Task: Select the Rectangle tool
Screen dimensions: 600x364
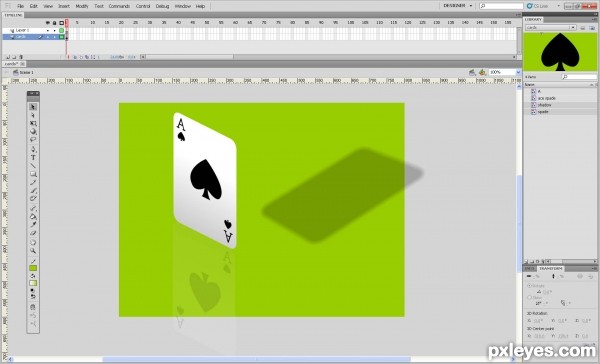Action: (x=33, y=174)
